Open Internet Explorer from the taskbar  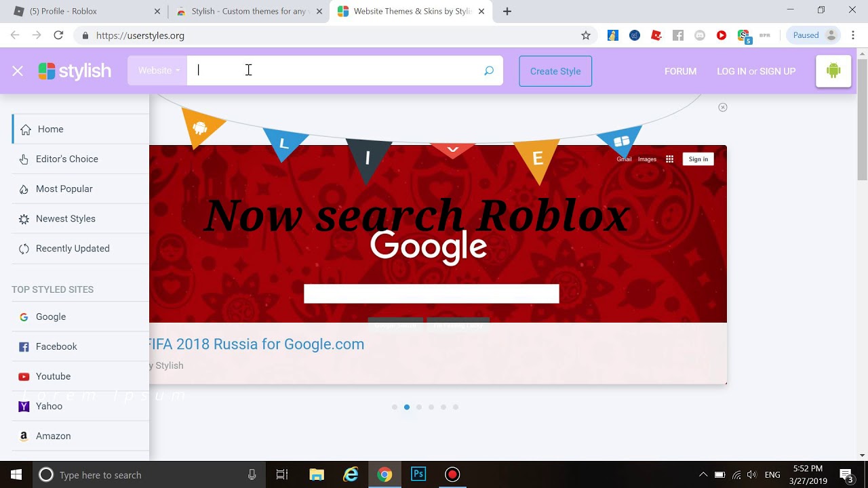click(351, 474)
